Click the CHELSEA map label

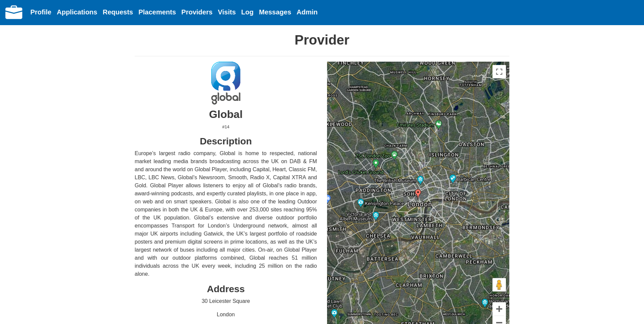pos(378,236)
